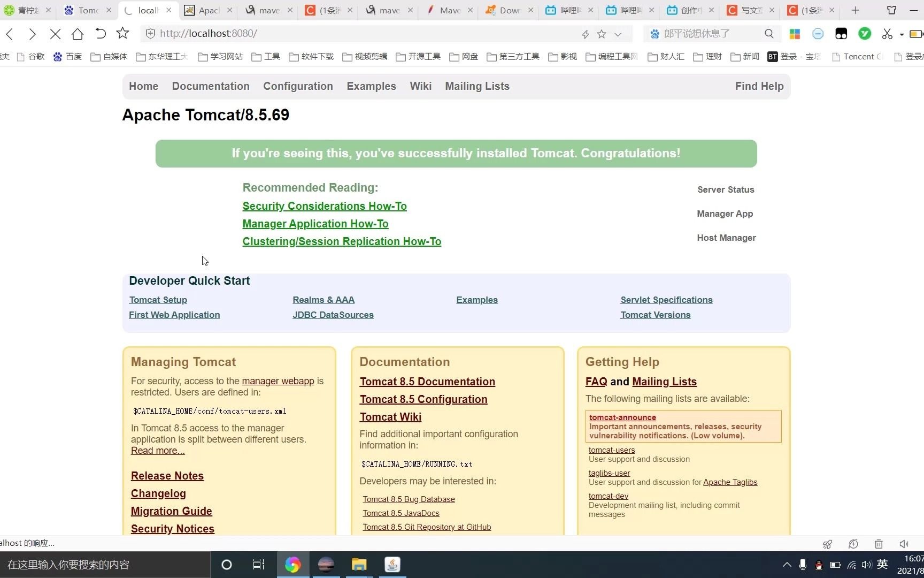Click the Host Manager button

point(726,238)
